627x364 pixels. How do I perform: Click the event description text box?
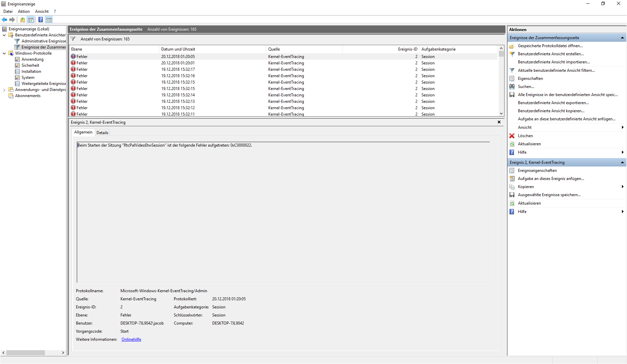(283, 212)
